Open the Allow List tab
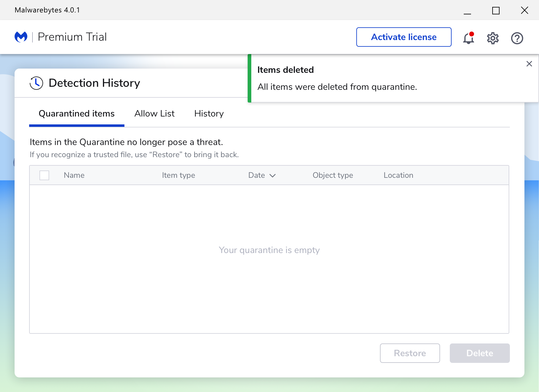 coord(154,113)
